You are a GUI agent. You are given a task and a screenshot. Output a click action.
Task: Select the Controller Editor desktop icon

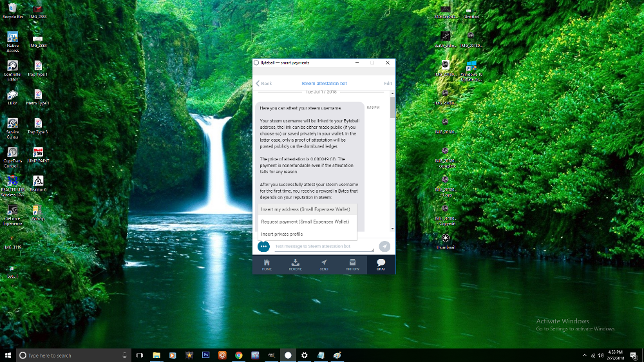(12, 71)
